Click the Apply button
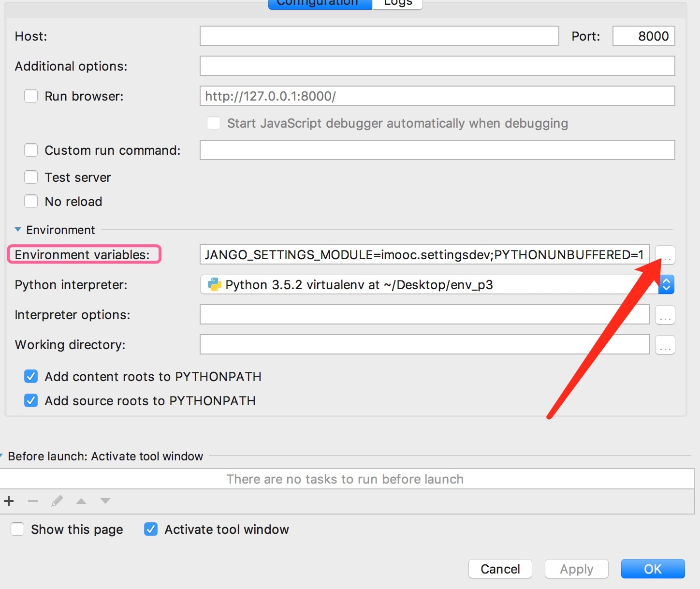Screen dimensions: 700x589 click(576, 569)
